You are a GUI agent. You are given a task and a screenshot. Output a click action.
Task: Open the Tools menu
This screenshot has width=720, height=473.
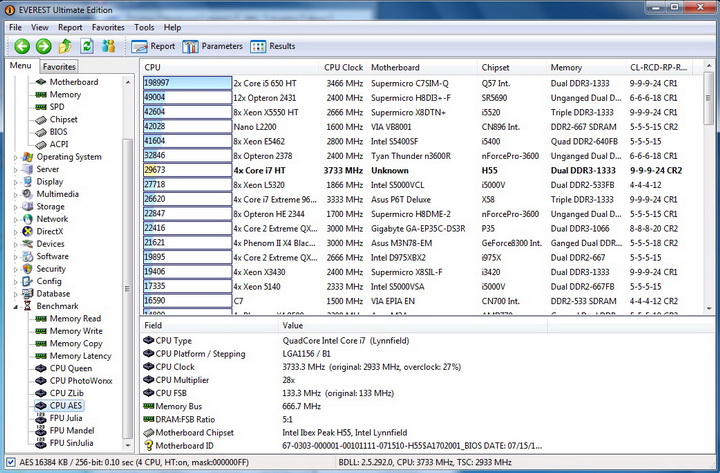(144, 28)
